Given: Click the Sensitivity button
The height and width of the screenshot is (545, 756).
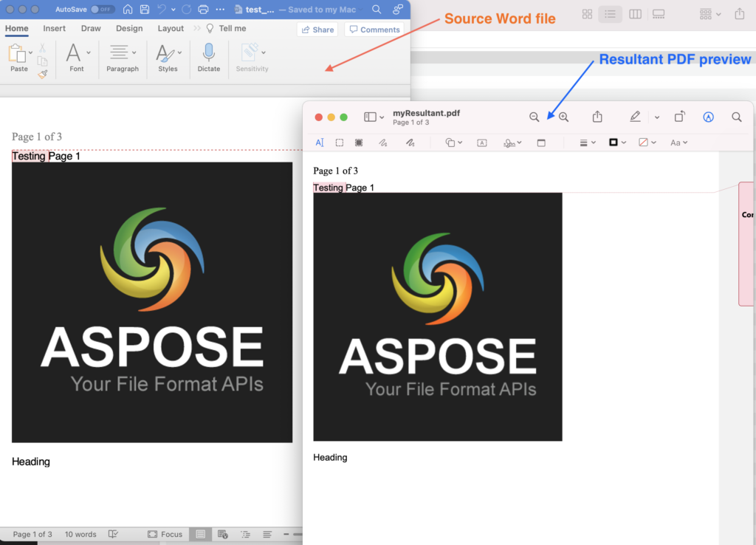Looking at the screenshot, I should click(252, 58).
